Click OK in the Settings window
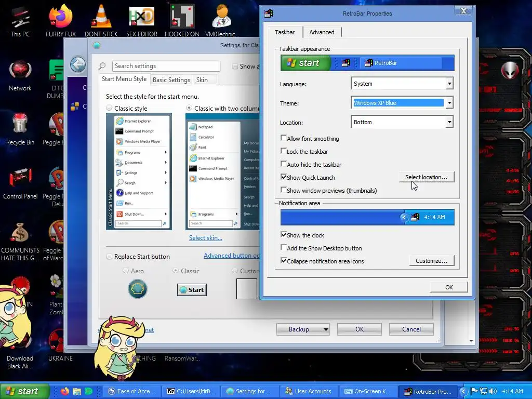 [360, 329]
